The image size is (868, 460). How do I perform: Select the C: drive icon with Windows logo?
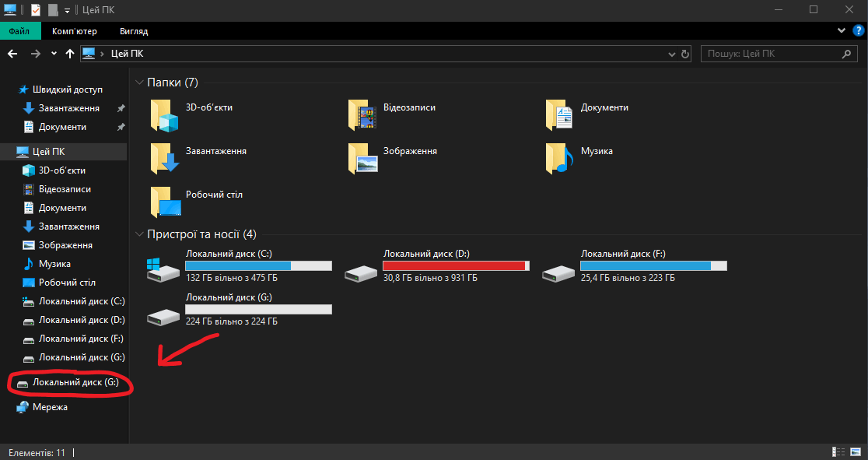click(x=163, y=270)
